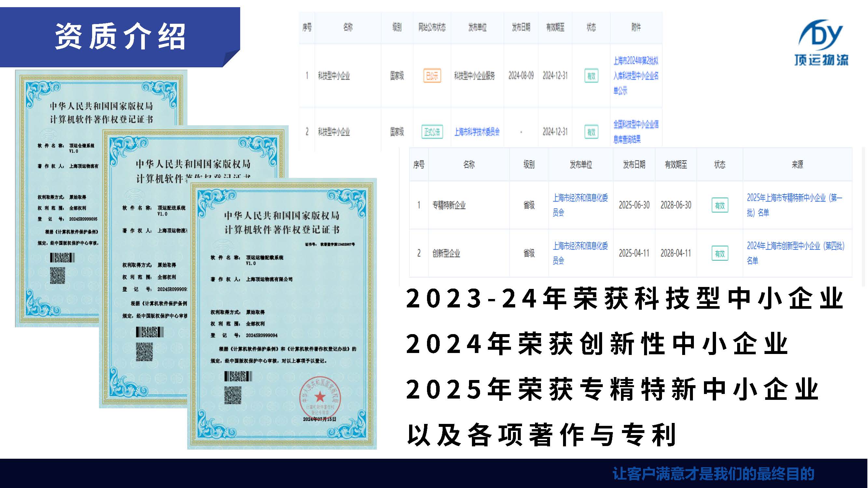
Task: Open 上海市2024年第2批拟入库科技型中小企业名单公示 link
Action: tap(636, 76)
